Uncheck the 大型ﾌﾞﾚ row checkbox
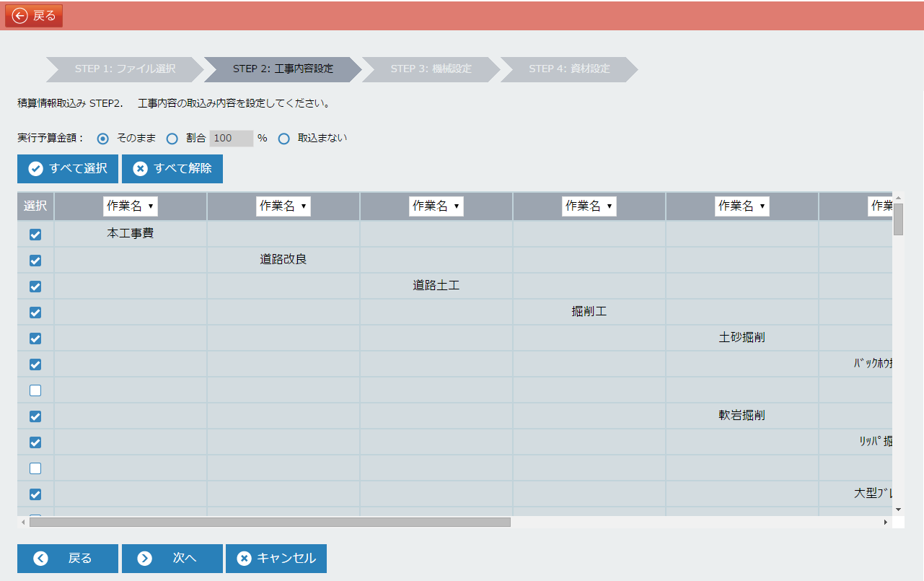This screenshot has width=924, height=581. click(x=35, y=494)
